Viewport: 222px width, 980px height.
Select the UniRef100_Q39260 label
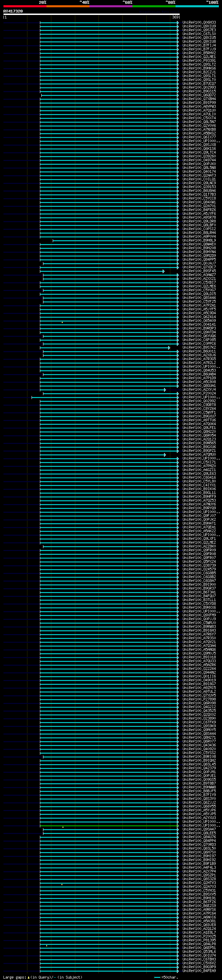click(199, 156)
